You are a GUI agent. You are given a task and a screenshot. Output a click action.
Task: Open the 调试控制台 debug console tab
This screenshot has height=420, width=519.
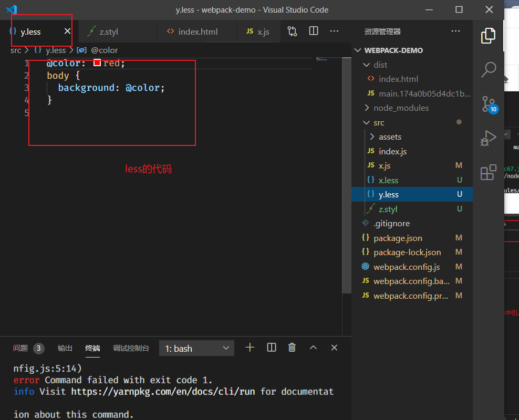[x=131, y=348]
